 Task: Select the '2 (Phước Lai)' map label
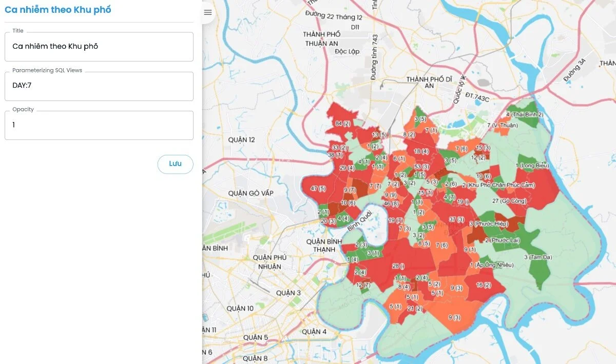[503, 240]
